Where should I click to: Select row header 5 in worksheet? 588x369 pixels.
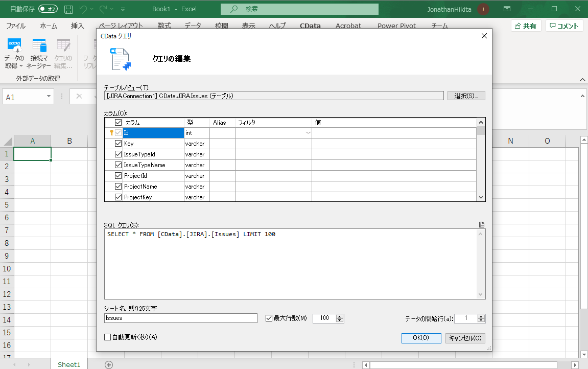(7, 205)
